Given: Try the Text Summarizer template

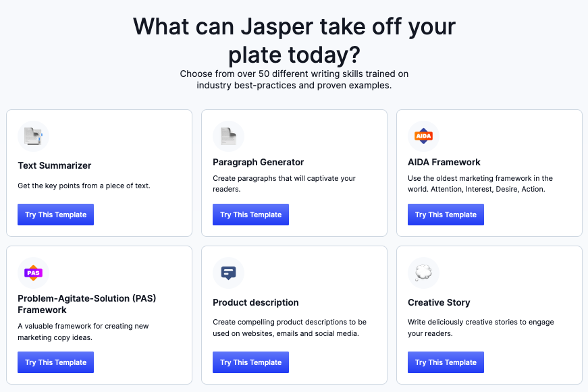Looking at the screenshot, I should 55,215.
